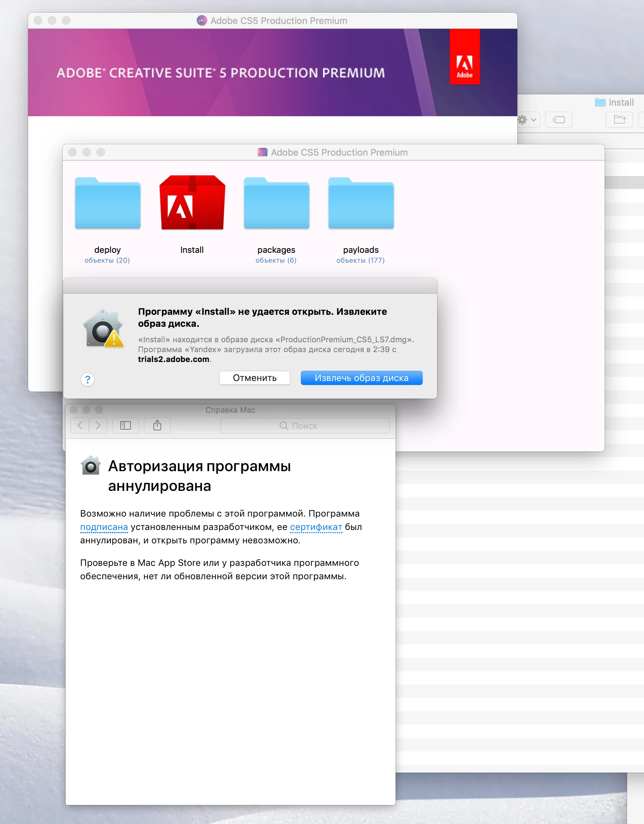Click the folder icon beside the Install title
Viewport: 644px width, 824px height.
600,102
